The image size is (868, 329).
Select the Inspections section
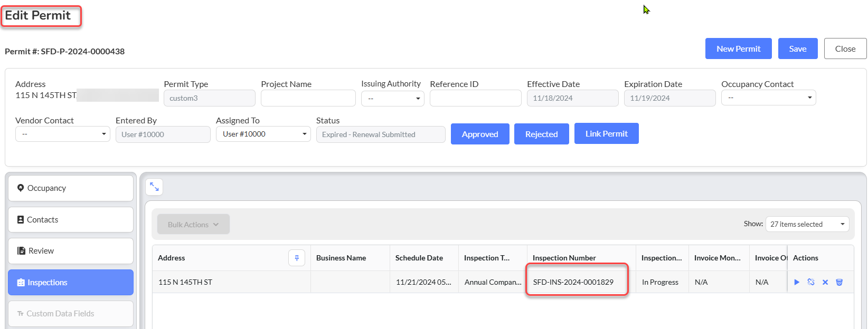point(71,283)
